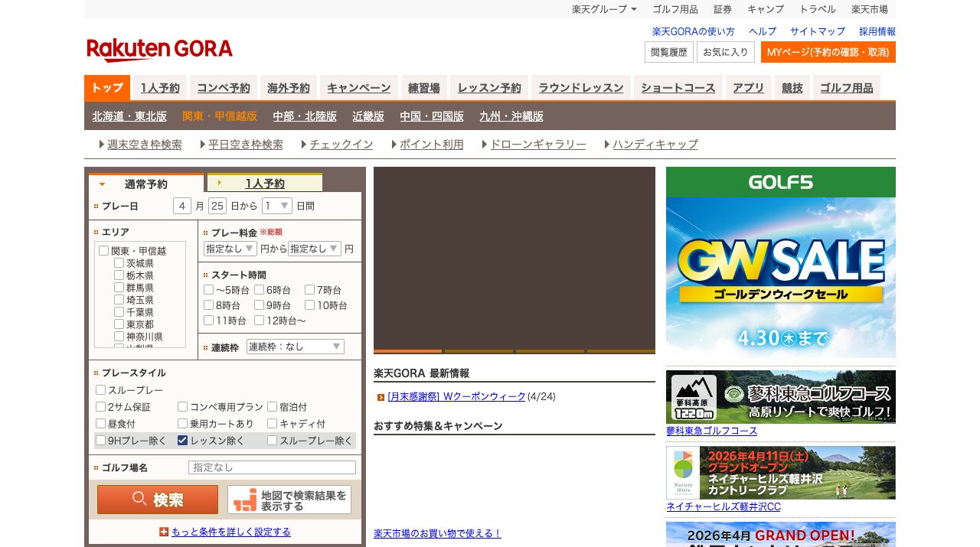Viewport: 980px width, 547px height.
Task: Switch to the 1人予約 search tab
Action: 264,184
